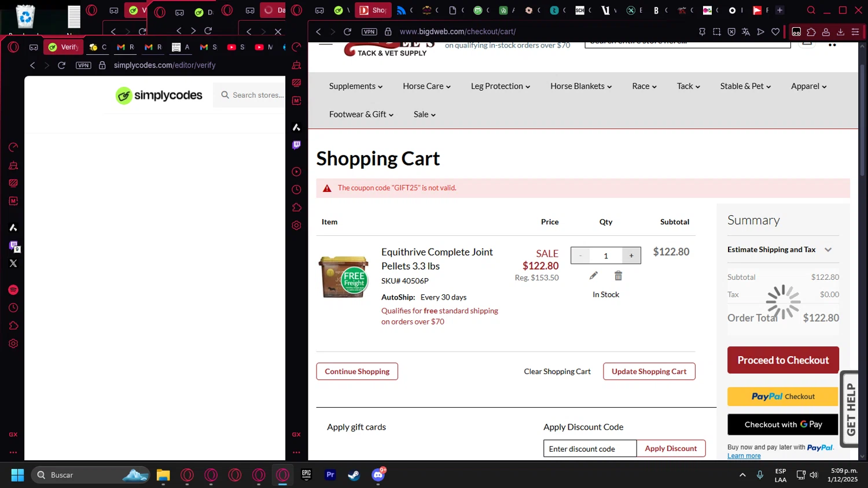868x488 pixels.
Task: Open File Explorer from the taskbar
Action: (163, 475)
